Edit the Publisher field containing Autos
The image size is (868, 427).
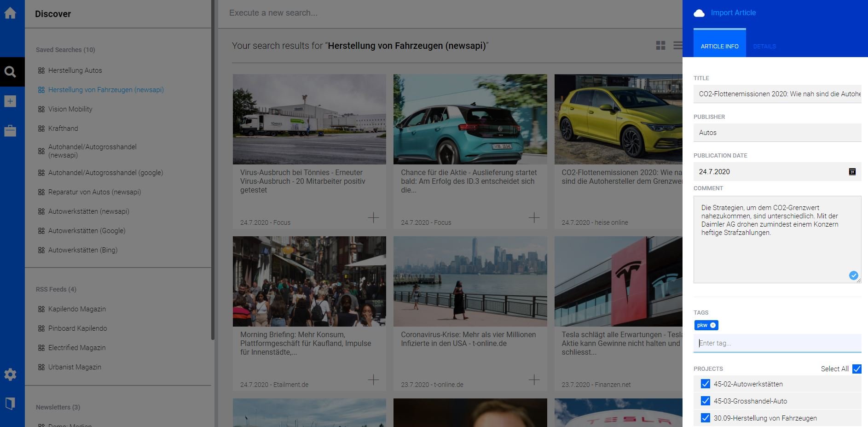(x=777, y=133)
